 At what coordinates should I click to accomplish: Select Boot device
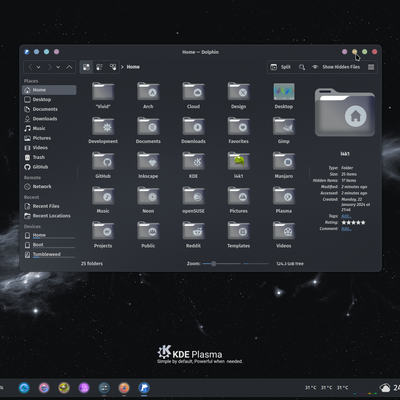point(49,245)
